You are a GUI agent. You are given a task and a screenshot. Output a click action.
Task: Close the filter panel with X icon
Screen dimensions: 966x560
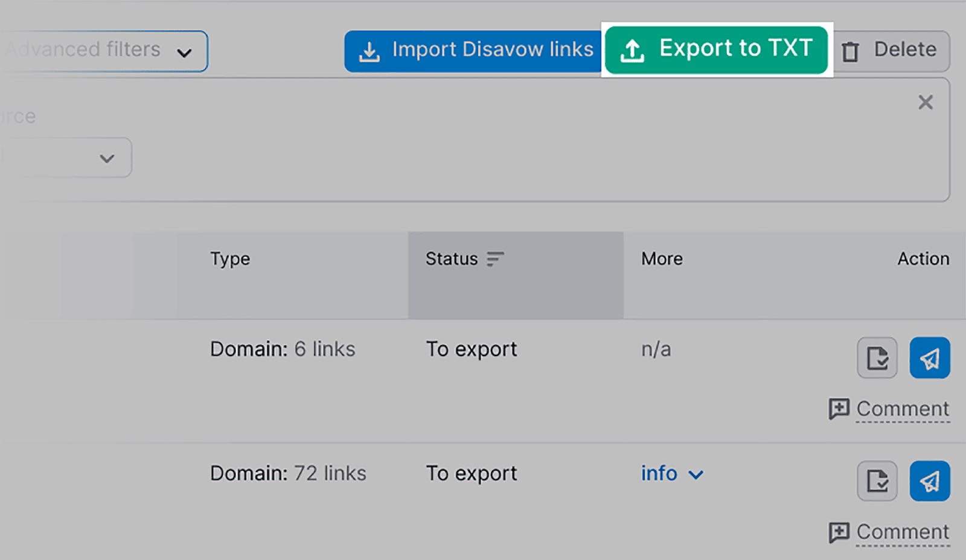(925, 103)
